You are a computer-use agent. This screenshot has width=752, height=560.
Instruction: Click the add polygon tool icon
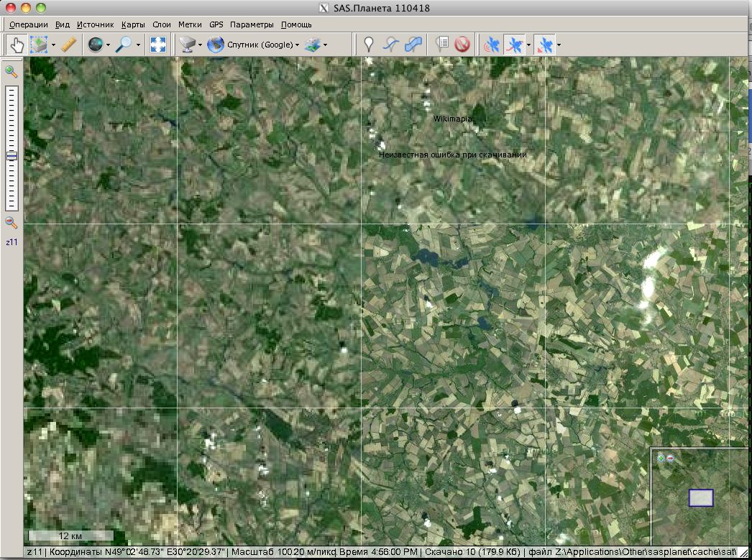(x=413, y=45)
